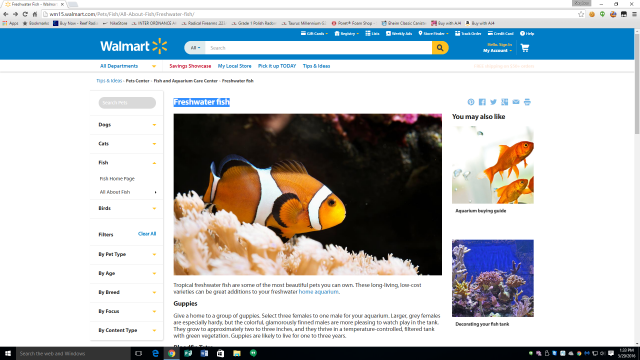Open Chrome menu button
This screenshot has height=360, width=640.
[634, 14]
